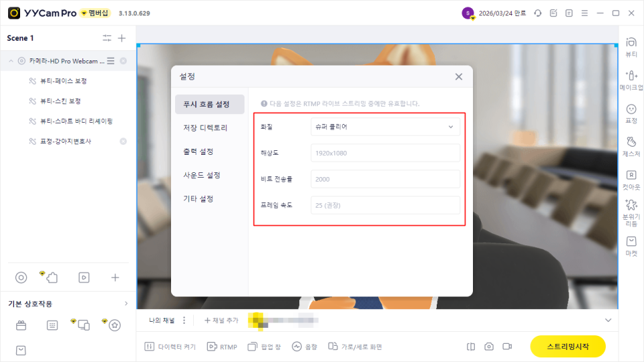Viewport: 644px width, 362px height.
Task: Collapse the 카메라-HD Pro Webcam tree
Action: coord(11,61)
